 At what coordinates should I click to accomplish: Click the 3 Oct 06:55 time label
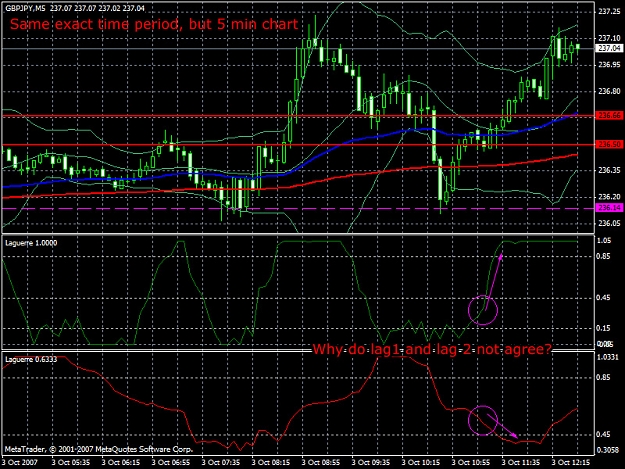pyautogui.click(x=171, y=463)
